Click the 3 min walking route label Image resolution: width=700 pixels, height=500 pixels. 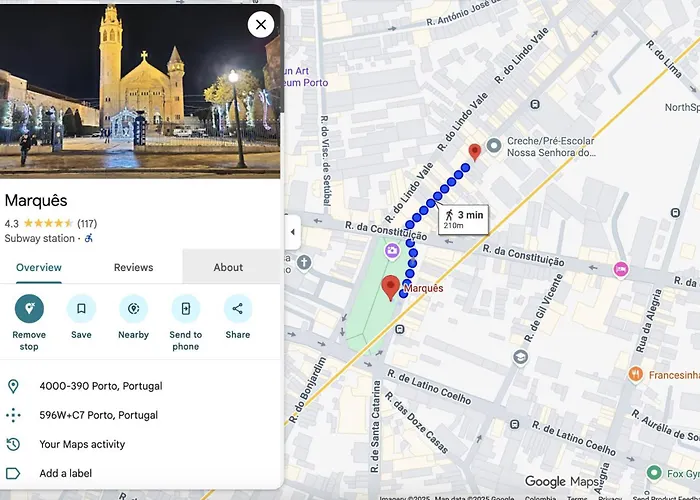tap(463, 219)
